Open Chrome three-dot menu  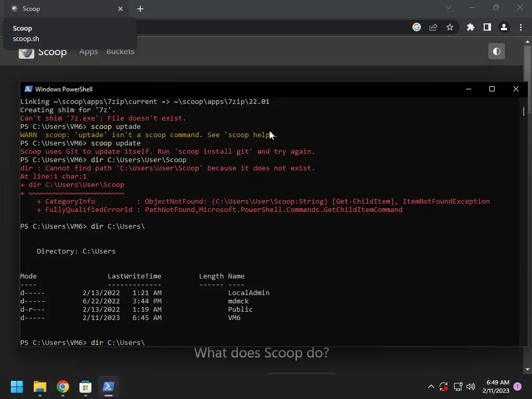[521, 27]
